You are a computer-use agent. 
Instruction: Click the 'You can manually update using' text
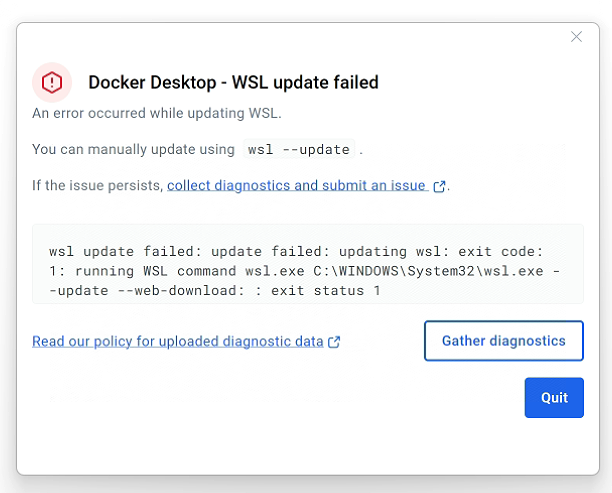coord(133,149)
